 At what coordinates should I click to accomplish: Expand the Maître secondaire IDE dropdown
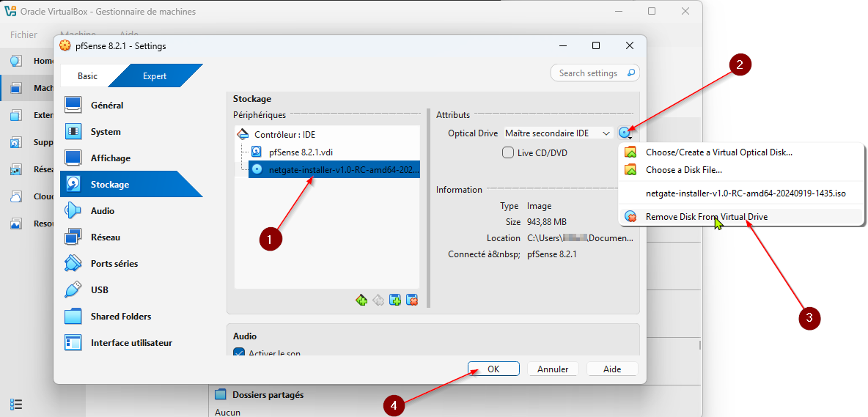tap(606, 133)
